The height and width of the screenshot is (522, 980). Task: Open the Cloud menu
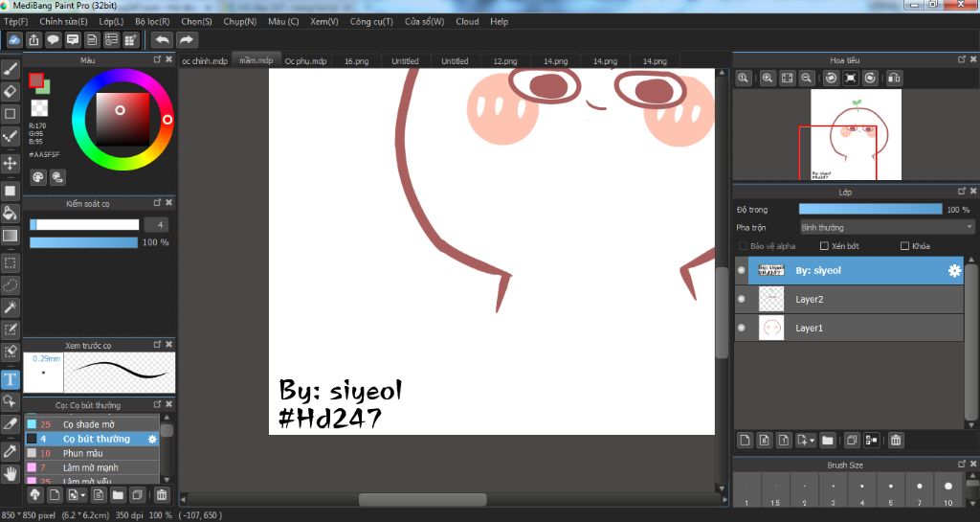(x=467, y=21)
